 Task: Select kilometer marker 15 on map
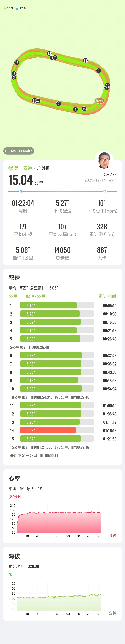84,109
